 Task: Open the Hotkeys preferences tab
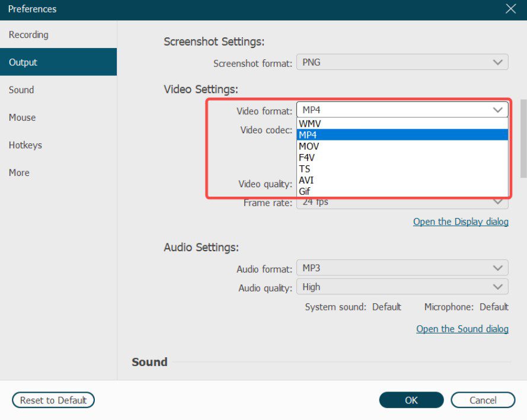click(25, 145)
